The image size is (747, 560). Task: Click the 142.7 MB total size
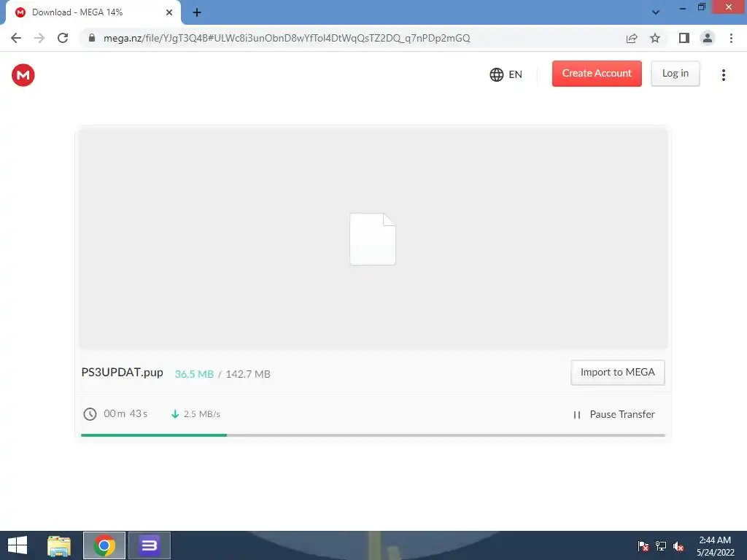pos(248,374)
